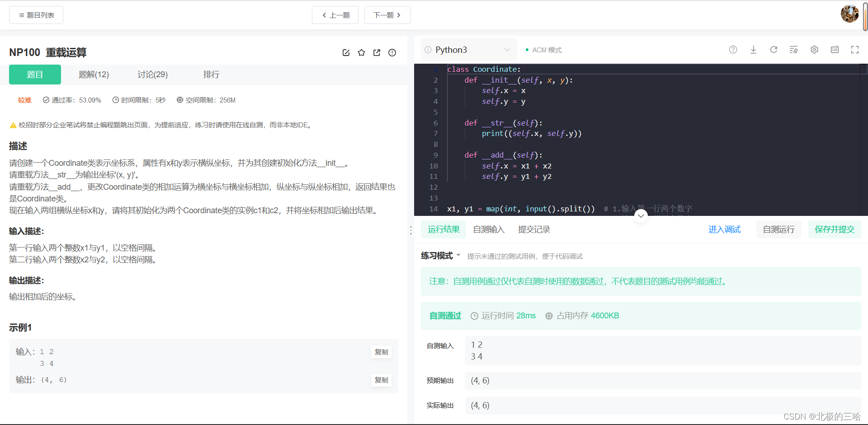Open the keyboard shortcuts icon
Screen dimensions: 868x425
pyautogui.click(x=835, y=50)
